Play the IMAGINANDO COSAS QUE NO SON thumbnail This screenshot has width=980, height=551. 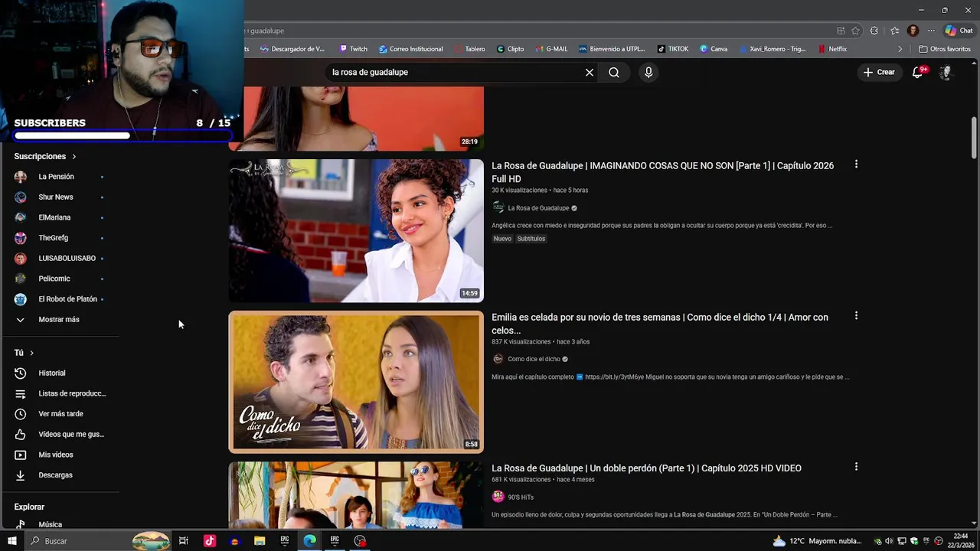[x=356, y=230]
